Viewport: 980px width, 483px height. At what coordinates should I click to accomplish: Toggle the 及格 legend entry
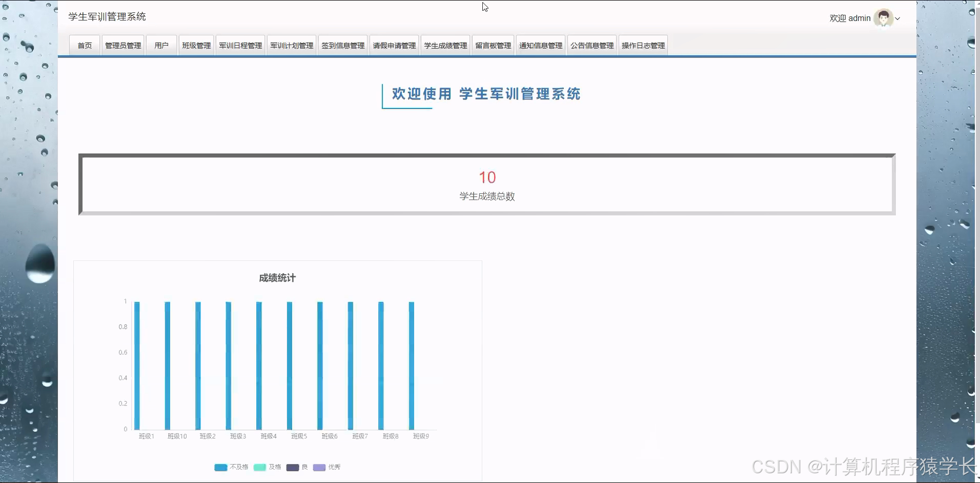268,467
